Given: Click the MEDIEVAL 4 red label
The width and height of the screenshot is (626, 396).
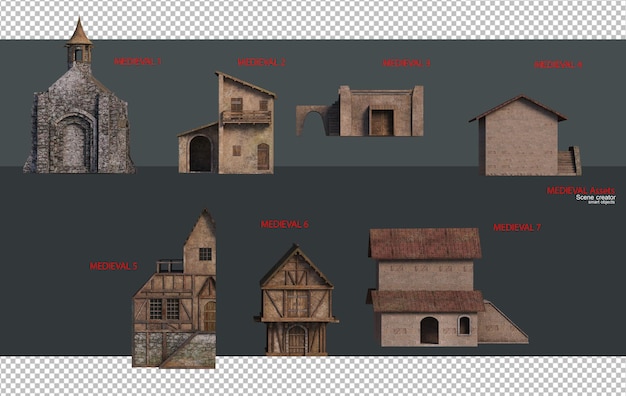Looking at the screenshot, I should [558, 65].
